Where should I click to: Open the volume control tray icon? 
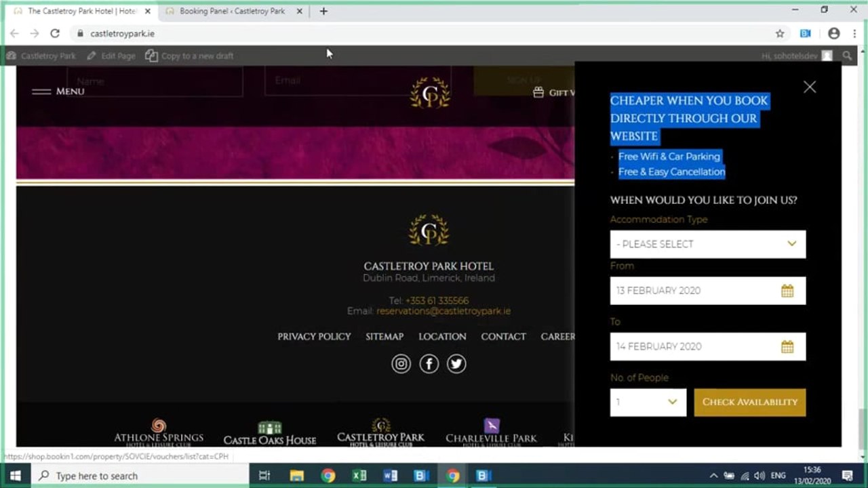click(x=759, y=476)
